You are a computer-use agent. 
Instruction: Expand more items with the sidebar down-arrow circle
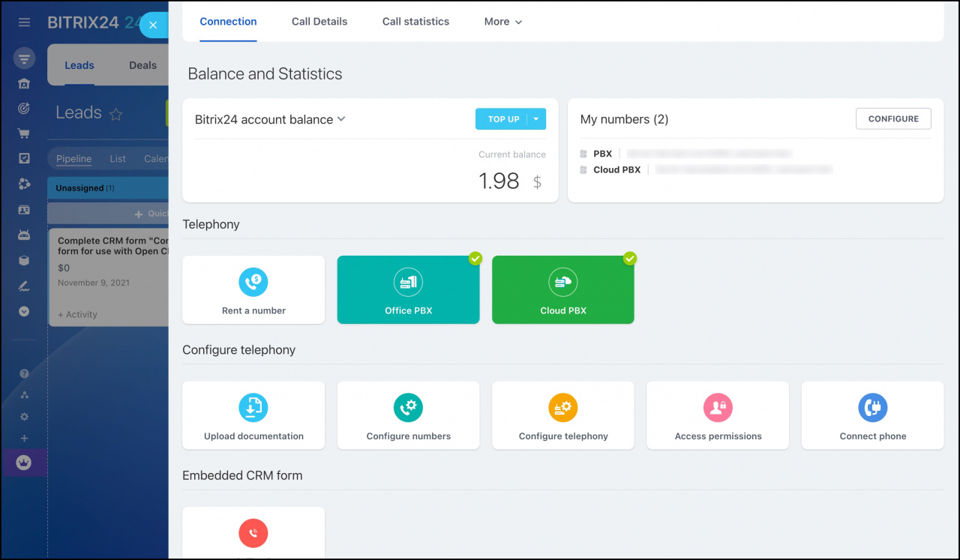[24, 311]
